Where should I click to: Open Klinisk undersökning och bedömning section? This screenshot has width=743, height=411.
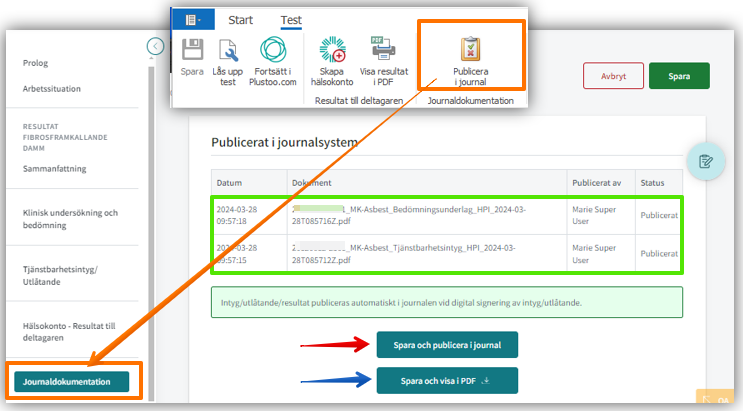pyautogui.click(x=70, y=219)
